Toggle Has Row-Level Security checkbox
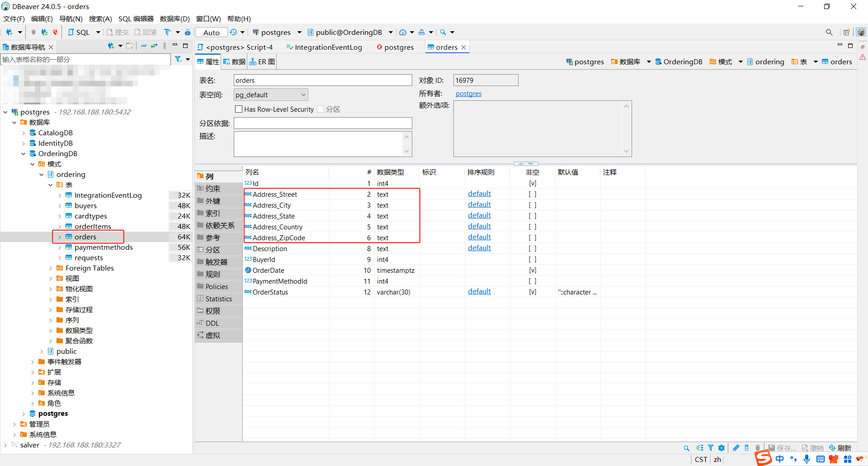868x466 pixels. pos(239,109)
